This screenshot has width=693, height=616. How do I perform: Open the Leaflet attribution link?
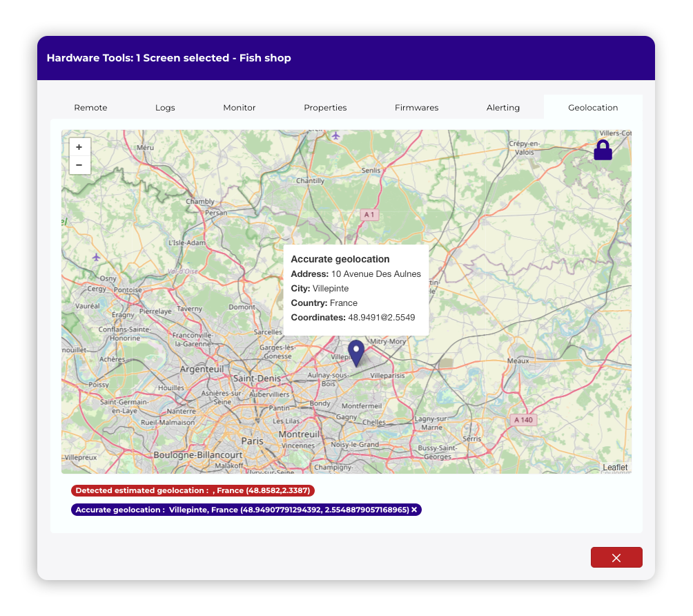pyautogui.click(x=615, y=468)
